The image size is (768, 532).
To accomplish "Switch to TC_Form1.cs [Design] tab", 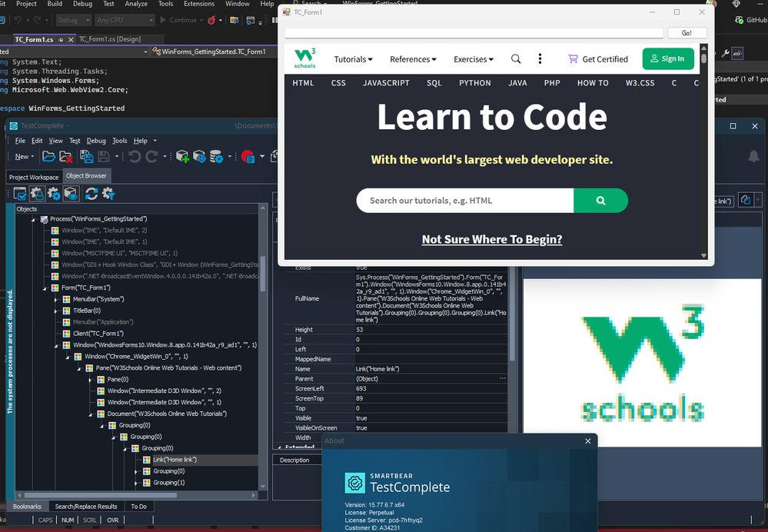I will click(110, 39).
